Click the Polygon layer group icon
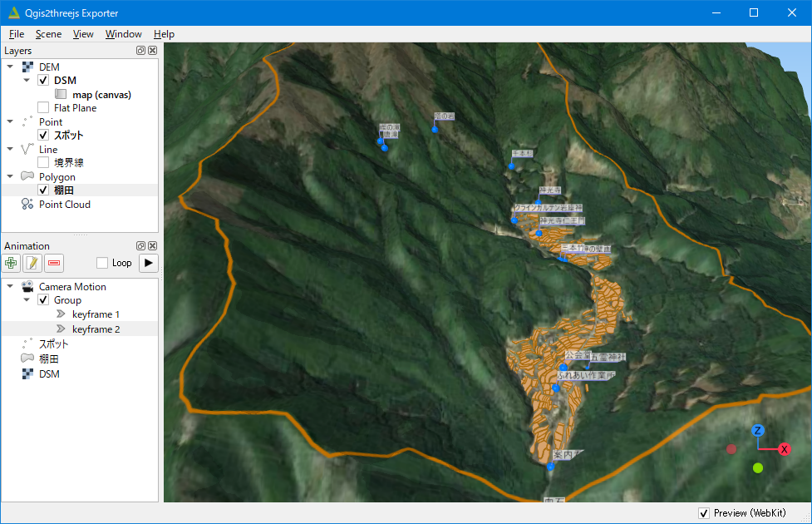Image resolution: width=812 pixels, height=524 pixels. pyautogui.click(x=27, y=176)
